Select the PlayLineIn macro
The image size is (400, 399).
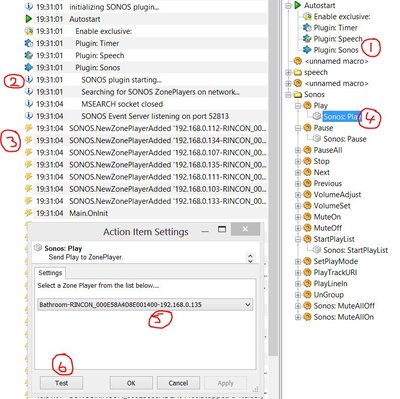330,284
